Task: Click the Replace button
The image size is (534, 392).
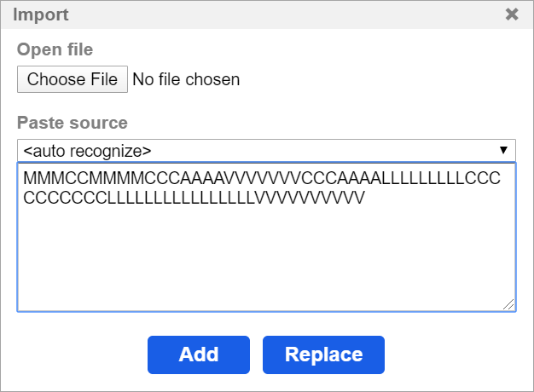Action: point(323,355)
